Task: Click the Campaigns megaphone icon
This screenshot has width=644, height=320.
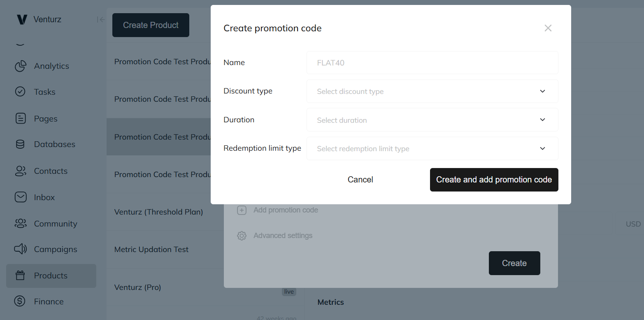Action: click(x=20, y=249)
